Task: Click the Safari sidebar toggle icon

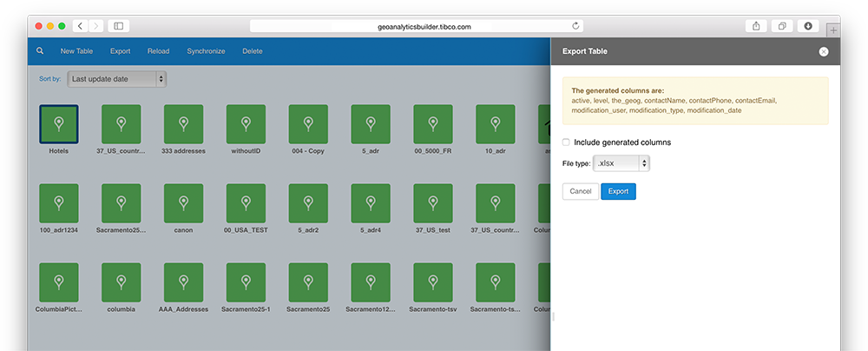Action: pyautogui.click(x=119, y=26)
